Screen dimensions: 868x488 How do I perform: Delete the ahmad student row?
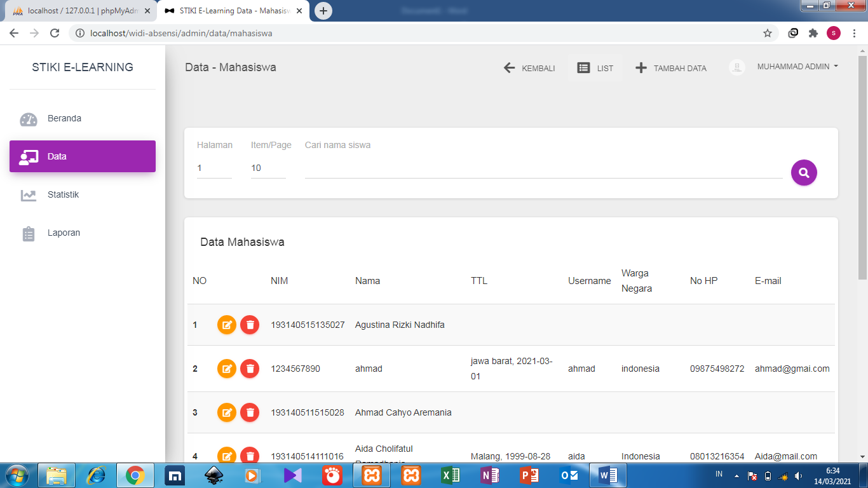(250, 369)
